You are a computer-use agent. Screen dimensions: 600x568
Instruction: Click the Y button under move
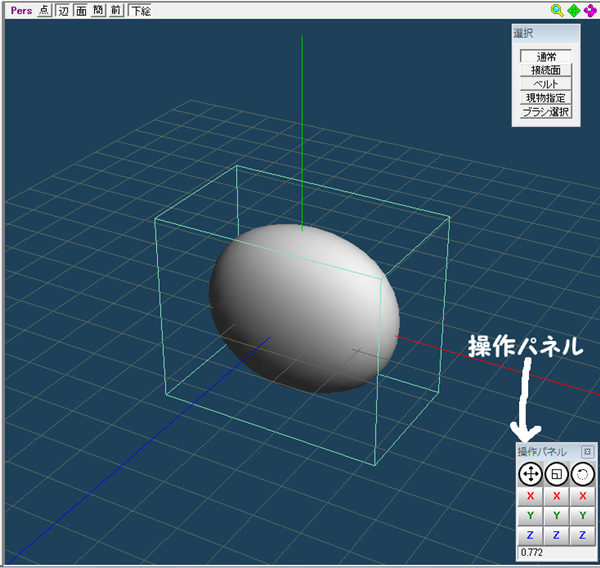(x=530, y=516)
